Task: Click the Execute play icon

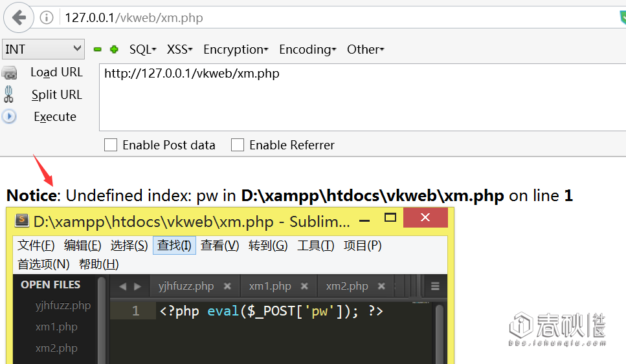Action: [9, 117]
